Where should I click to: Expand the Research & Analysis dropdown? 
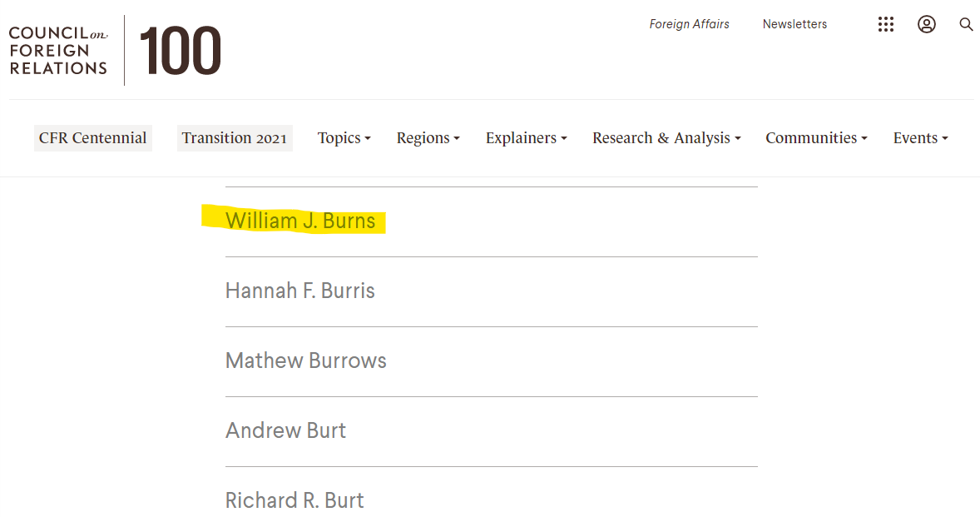[x=666, y=137]
